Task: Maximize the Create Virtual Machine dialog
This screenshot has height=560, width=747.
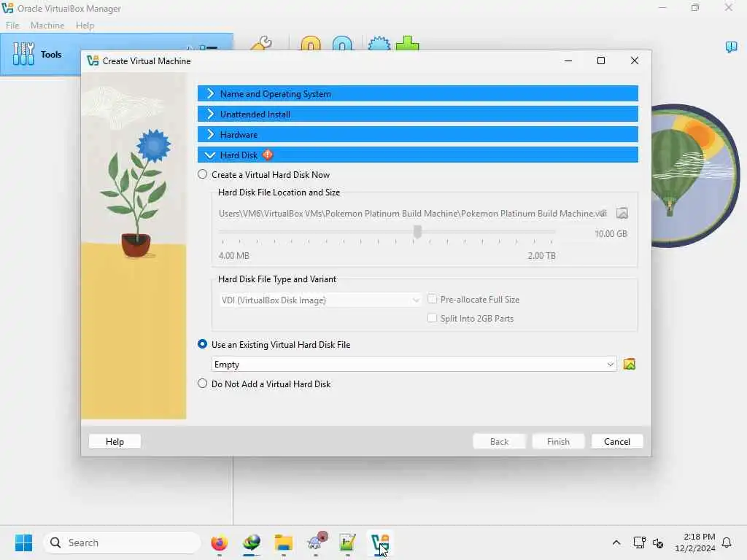Action: click(601, 61)
